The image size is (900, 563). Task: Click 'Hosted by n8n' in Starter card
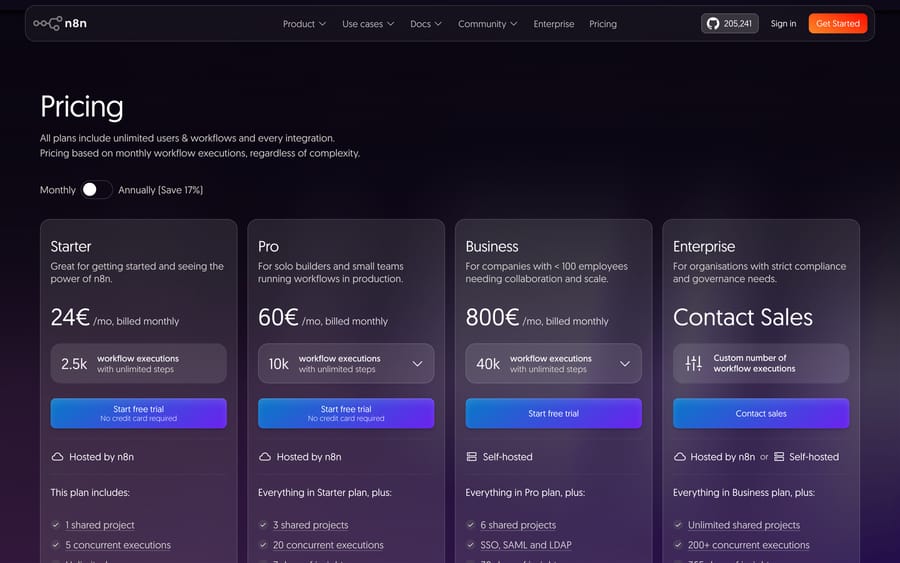tap(101, 457)
